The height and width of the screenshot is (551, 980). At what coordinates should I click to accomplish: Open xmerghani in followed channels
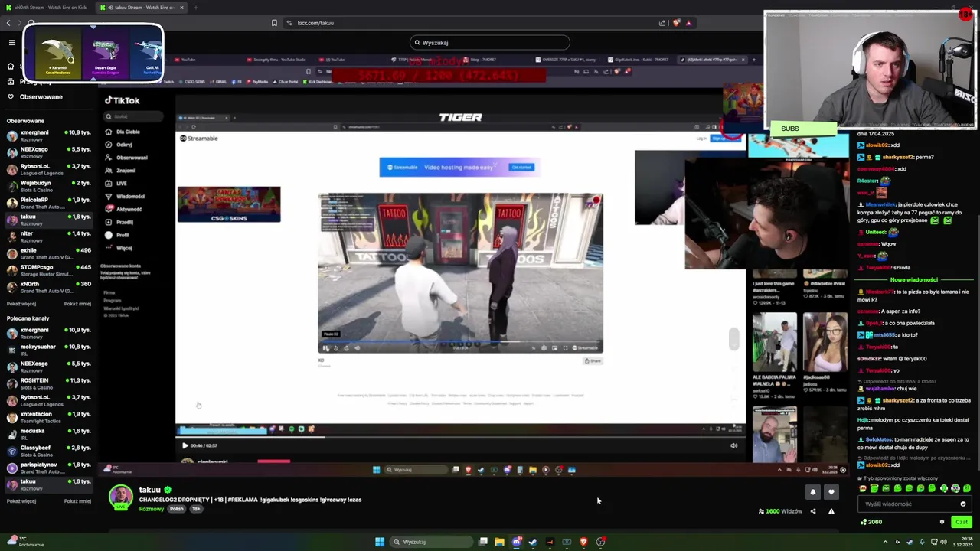(49, 135)
